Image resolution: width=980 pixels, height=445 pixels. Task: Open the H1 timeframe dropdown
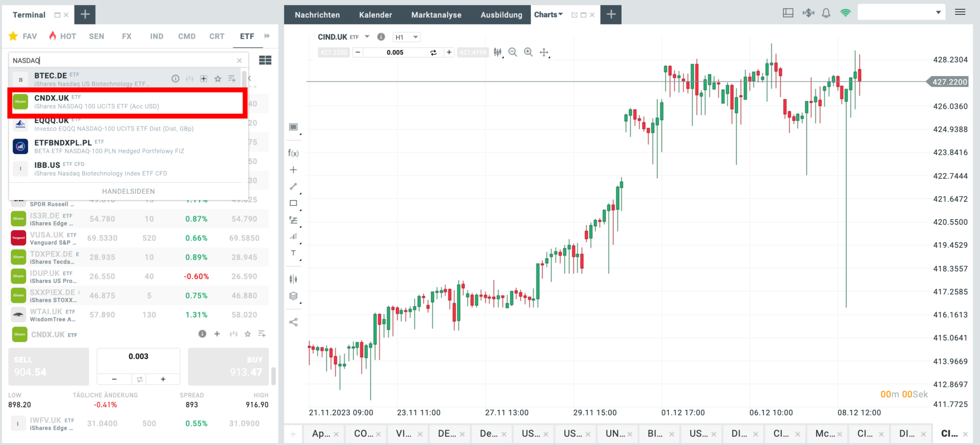(406, 37)
